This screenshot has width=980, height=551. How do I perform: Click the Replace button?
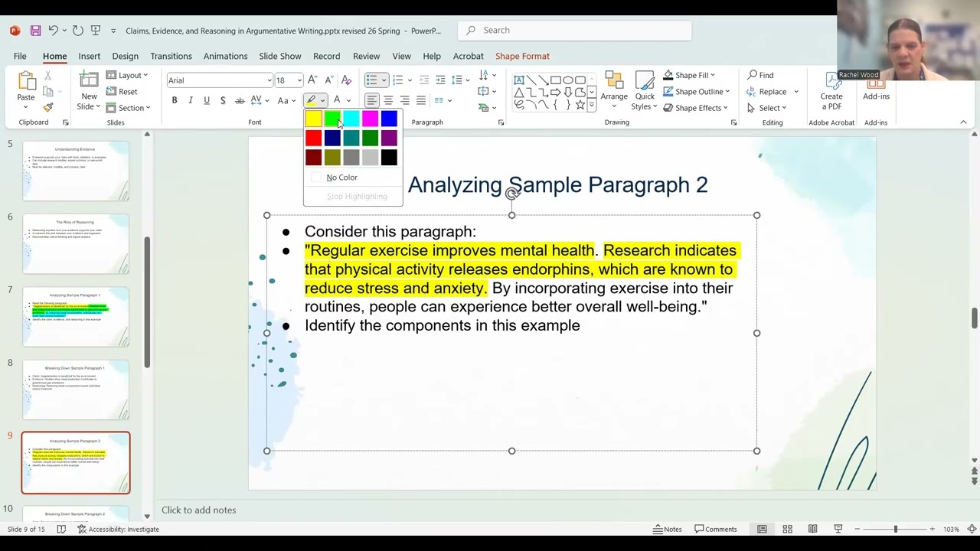pos(766,92)
